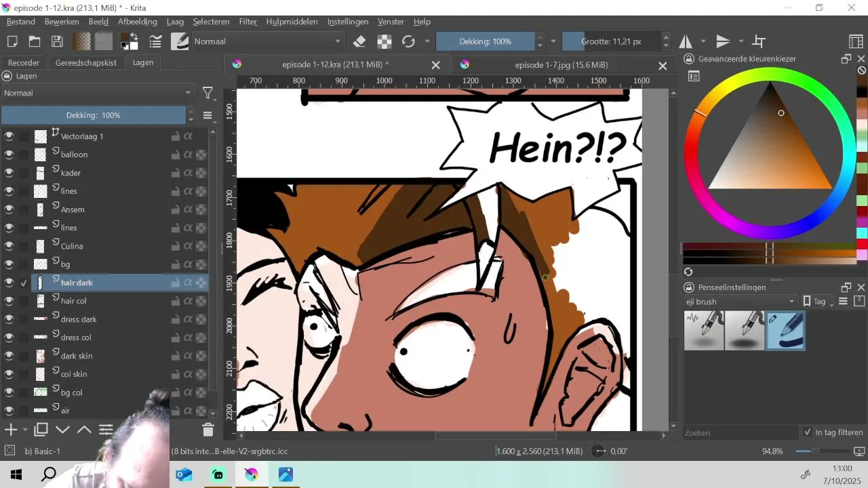This screenshot has height=488, width=868.
Task: Enable horizontal mirror tool
Action: [x=686, y=41]
